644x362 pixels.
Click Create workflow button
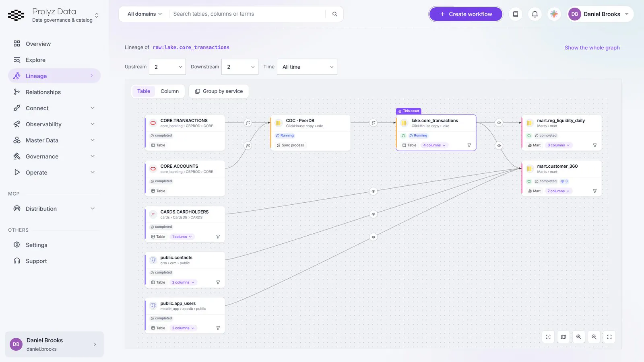point(466,14)
